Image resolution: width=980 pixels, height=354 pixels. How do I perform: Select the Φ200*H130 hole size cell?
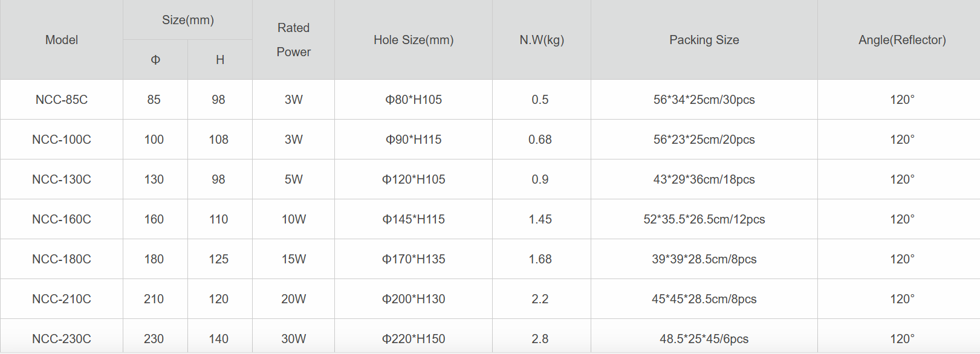414,299
